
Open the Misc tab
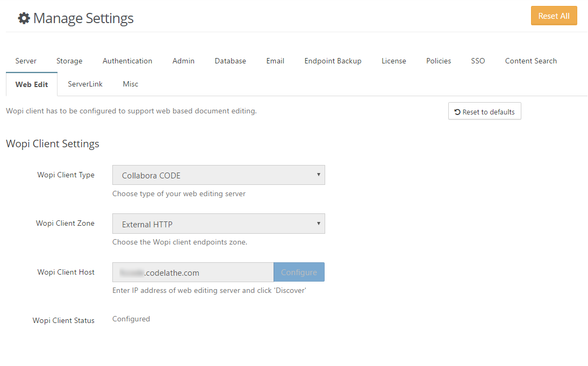[130, 84]
